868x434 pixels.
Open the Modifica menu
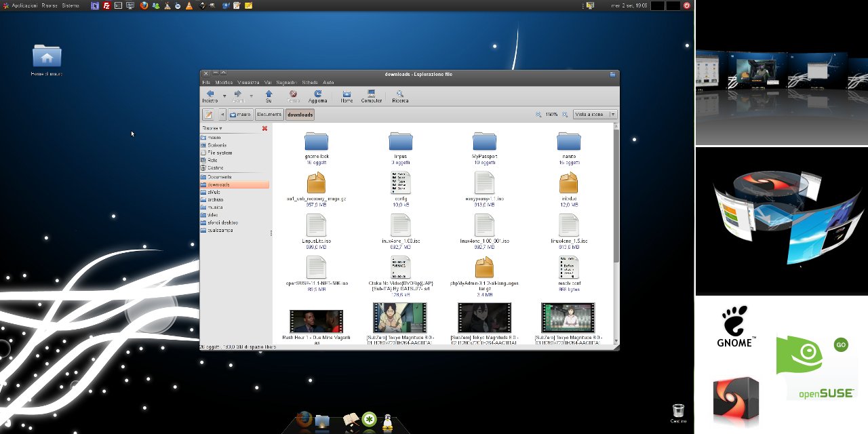(224, 82)
